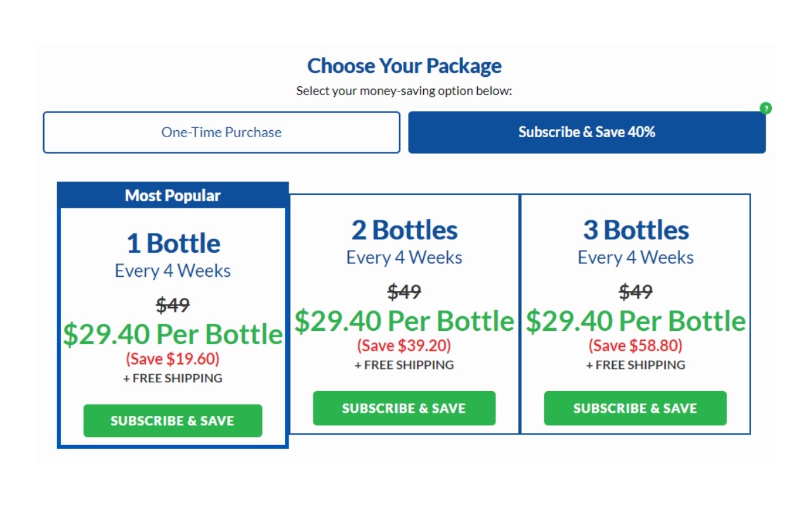Click the 2 Bottles $29.40 Per Bottle price
Viewport: 812px width, 508px height.
404,321
